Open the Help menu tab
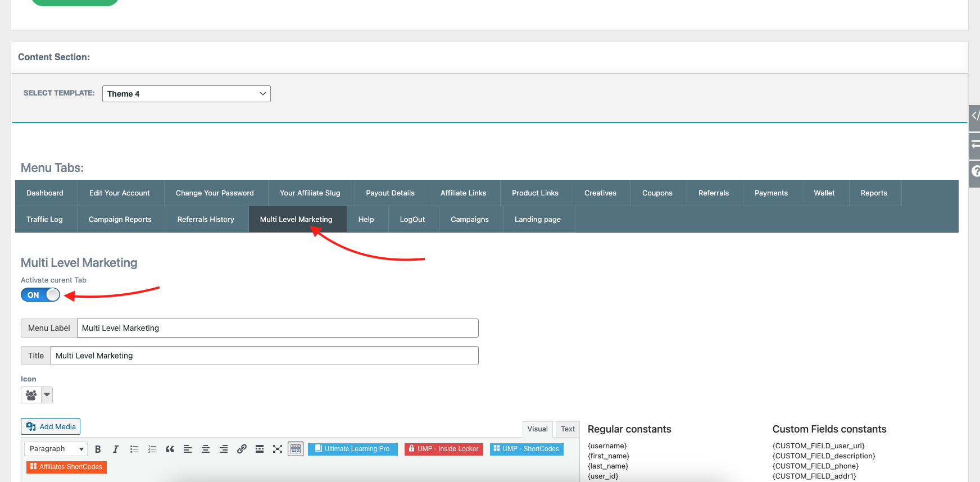The image size is (980, 482). 366,220
